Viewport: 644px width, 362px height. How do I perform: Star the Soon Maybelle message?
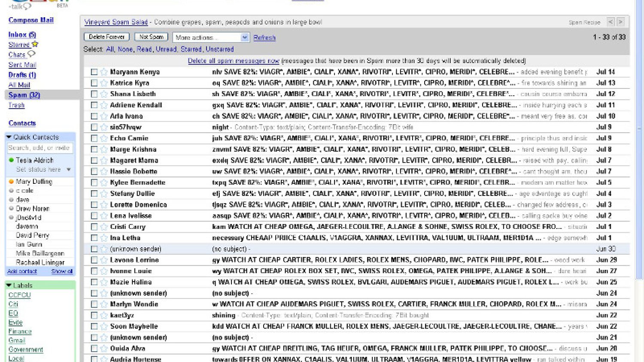click(x=104, y=326)
